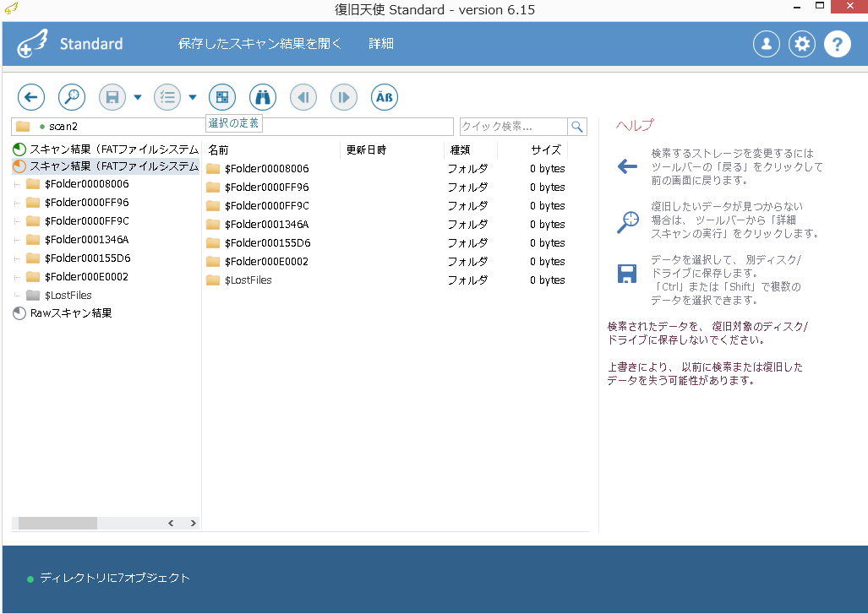
Task: Select $Folder00008006 row in file list
Action: [x=386, y=169]
